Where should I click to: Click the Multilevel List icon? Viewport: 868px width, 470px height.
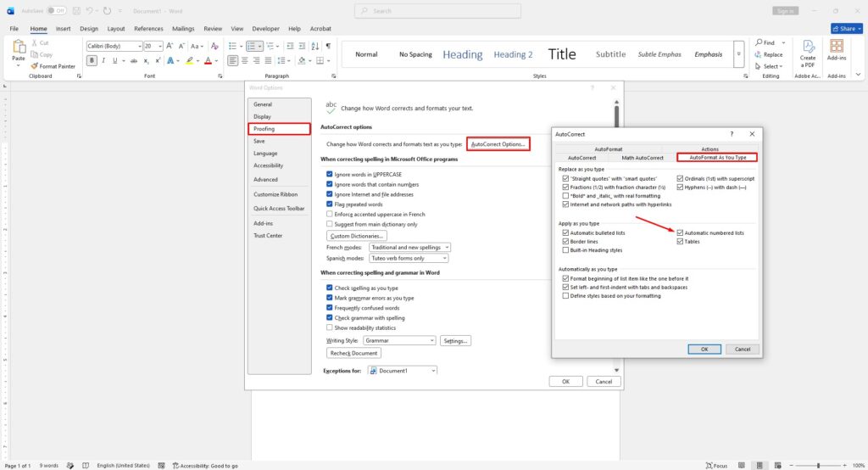[x=270, y=46]
